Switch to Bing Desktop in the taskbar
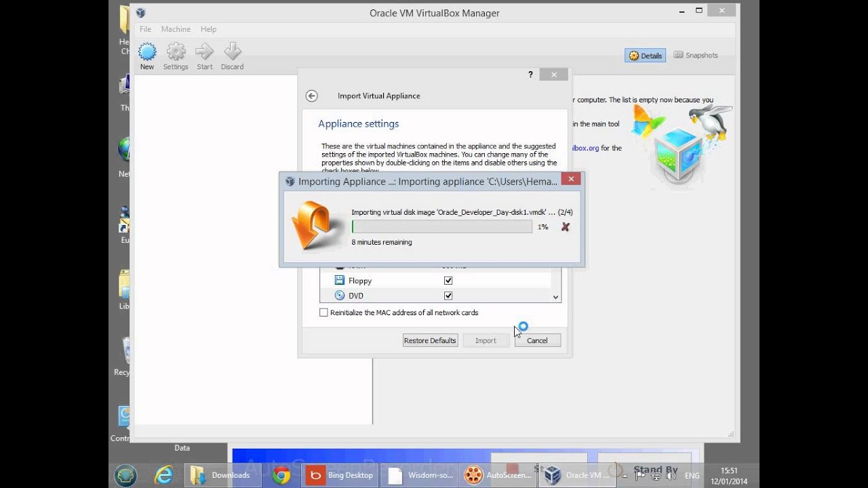The height and width of the screenshot is (488, 868). coord(340,475)
